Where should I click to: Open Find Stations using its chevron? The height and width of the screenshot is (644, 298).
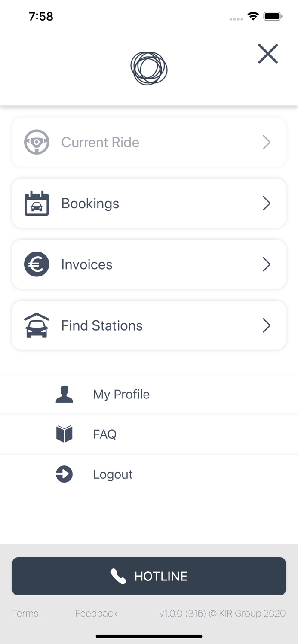pos(267,325)
